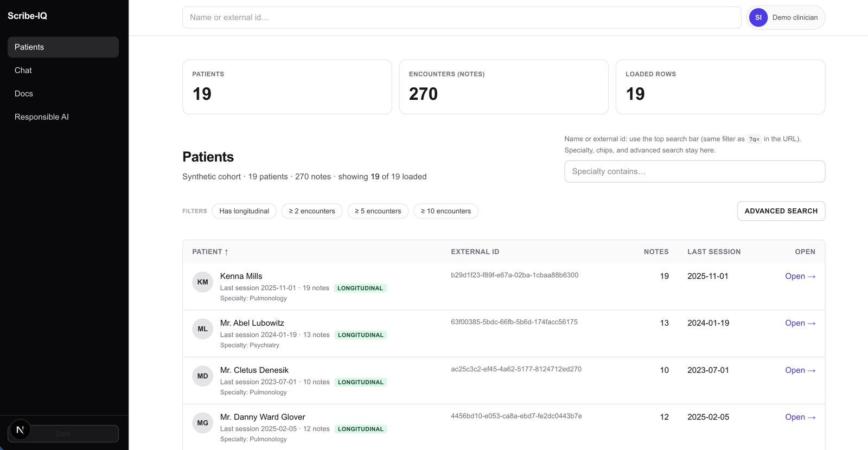Image resolution: width=868 pixels, height=450 pixels.
Task: Open Mr. Cletus Denesik's record via Open link
Action: (x=800, y=370)
